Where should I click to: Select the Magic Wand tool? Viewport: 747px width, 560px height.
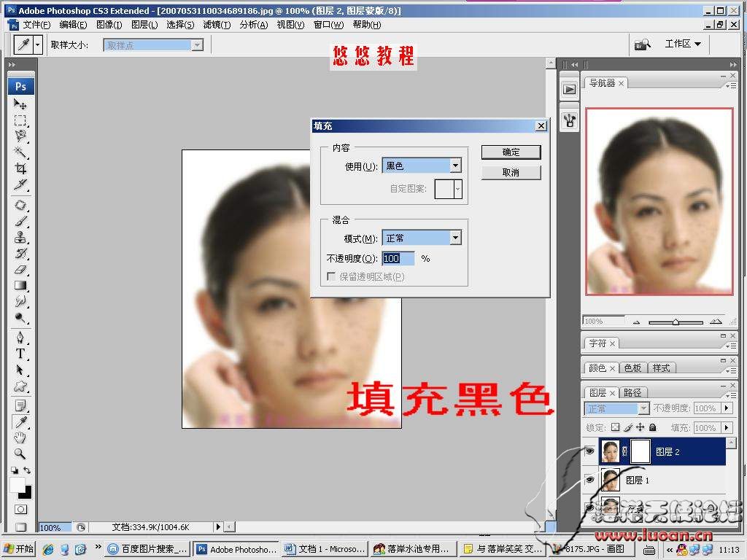(20, 152)
